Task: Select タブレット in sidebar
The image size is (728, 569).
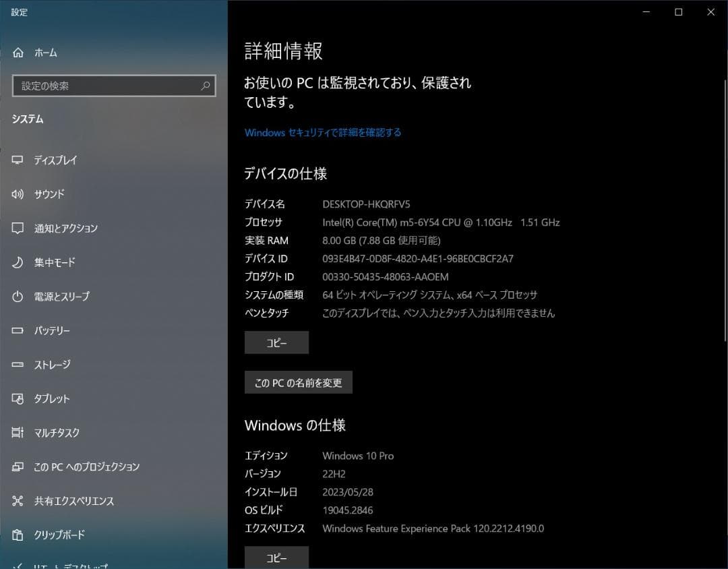Action: click(x=52, y=398)
